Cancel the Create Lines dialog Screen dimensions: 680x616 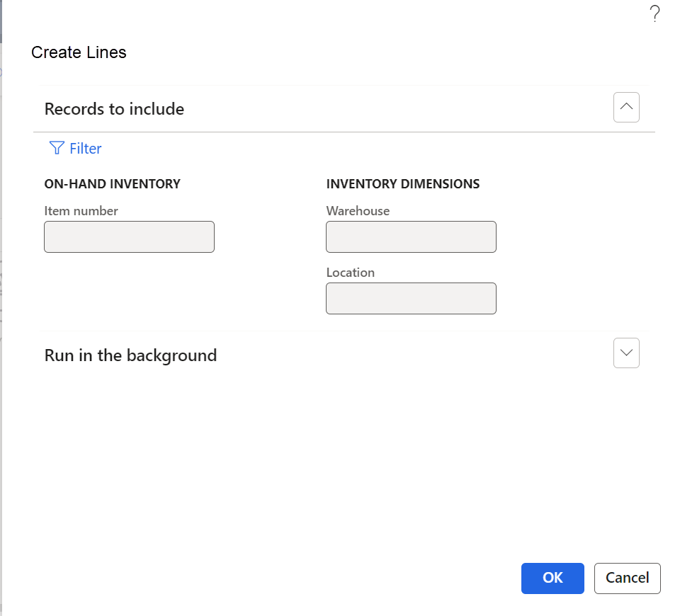tap(627, 578)
